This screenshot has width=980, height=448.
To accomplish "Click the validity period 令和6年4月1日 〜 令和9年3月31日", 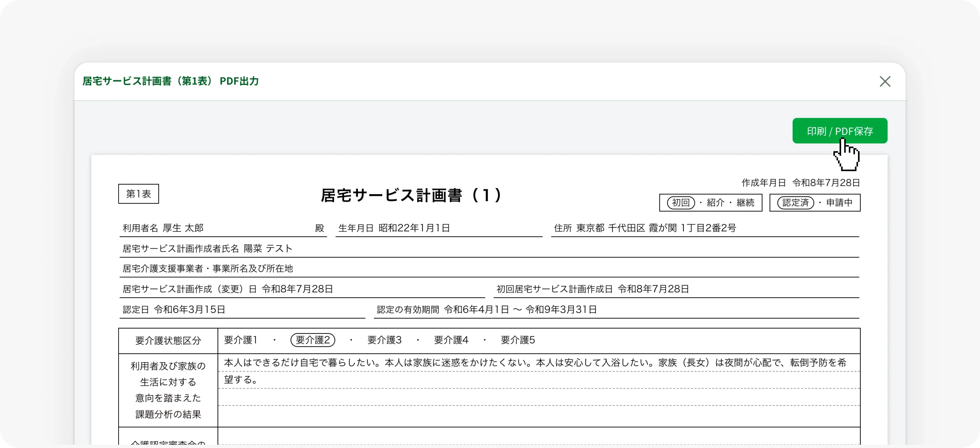I will pyautogui.click(x=520, y=310).
